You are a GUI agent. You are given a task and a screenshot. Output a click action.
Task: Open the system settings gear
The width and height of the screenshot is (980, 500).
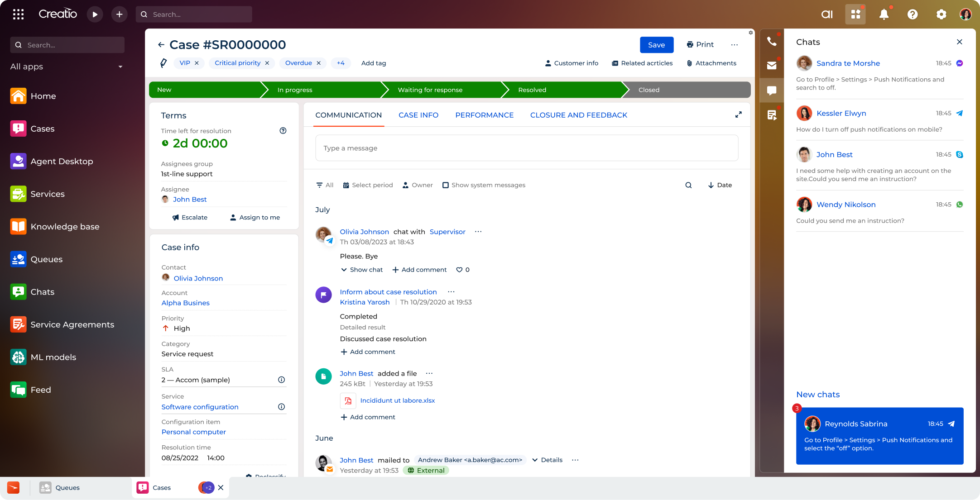[941, 14]
